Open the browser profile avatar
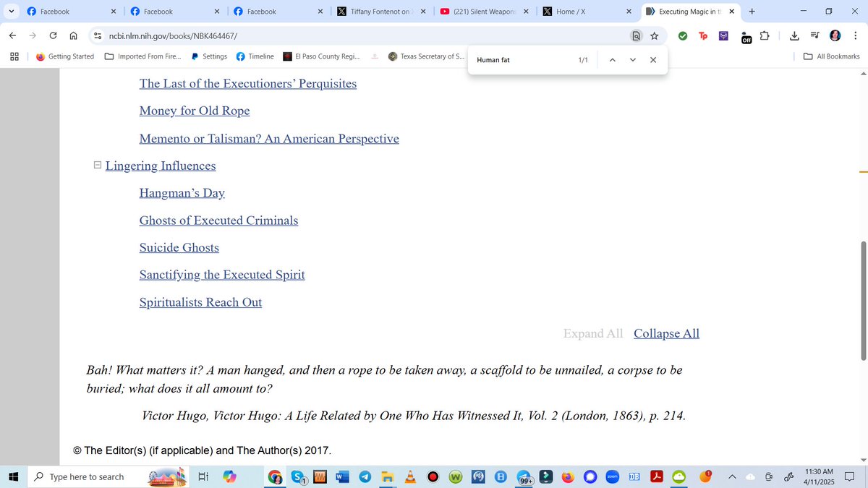The height and width of the screenshot is (488, 868). [x=835, y=35]
